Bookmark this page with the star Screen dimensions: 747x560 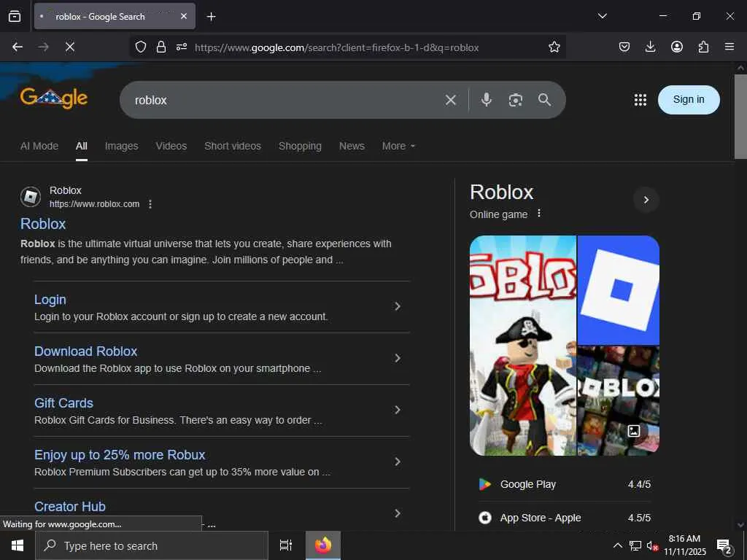point(554,47)
